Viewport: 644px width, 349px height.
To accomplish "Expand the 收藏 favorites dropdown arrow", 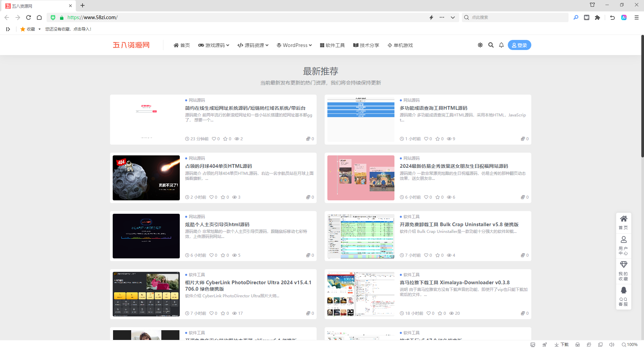I will point(40,29).
